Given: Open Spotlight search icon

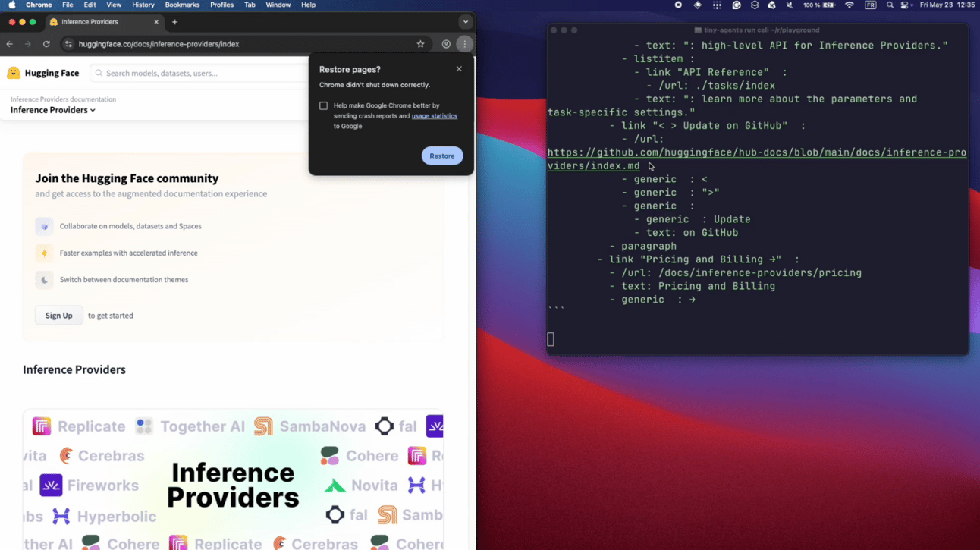Looking at the screenshot, I should click(x=890, y=5).
